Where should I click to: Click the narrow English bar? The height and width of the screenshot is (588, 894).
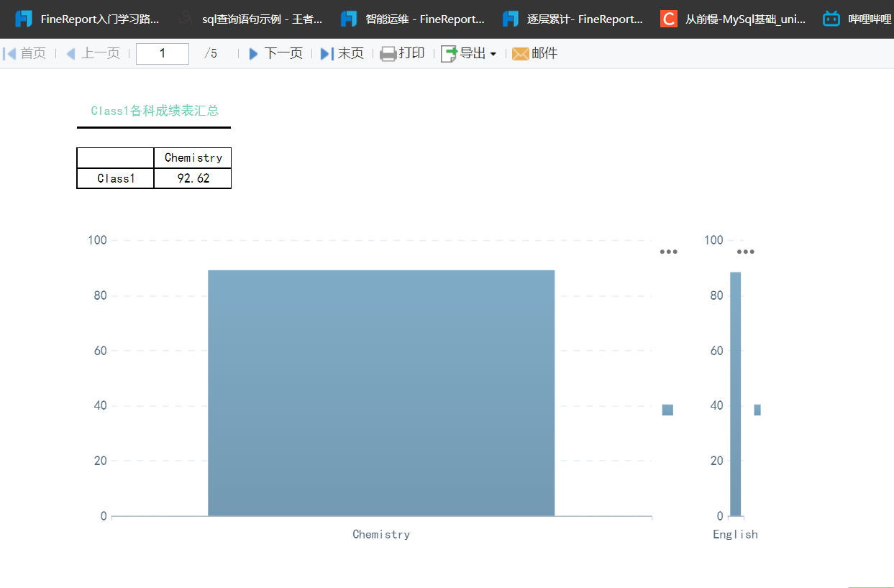(735, 394)
